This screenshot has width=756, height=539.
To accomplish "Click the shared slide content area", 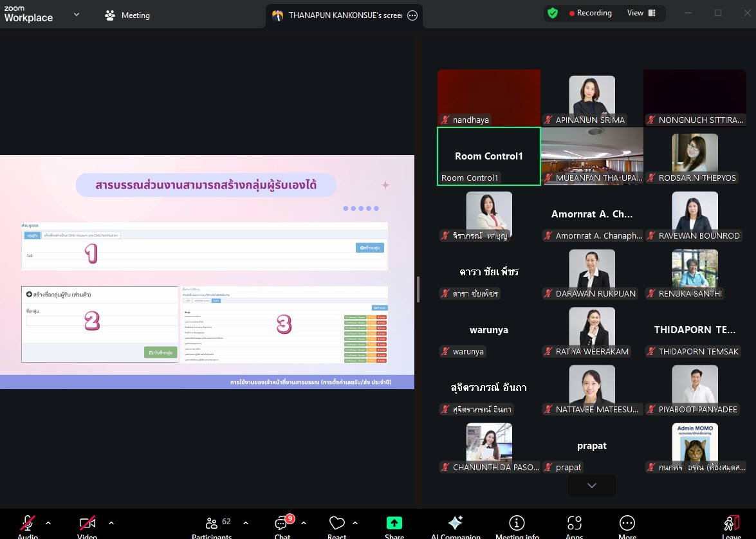I will [207, 272].
